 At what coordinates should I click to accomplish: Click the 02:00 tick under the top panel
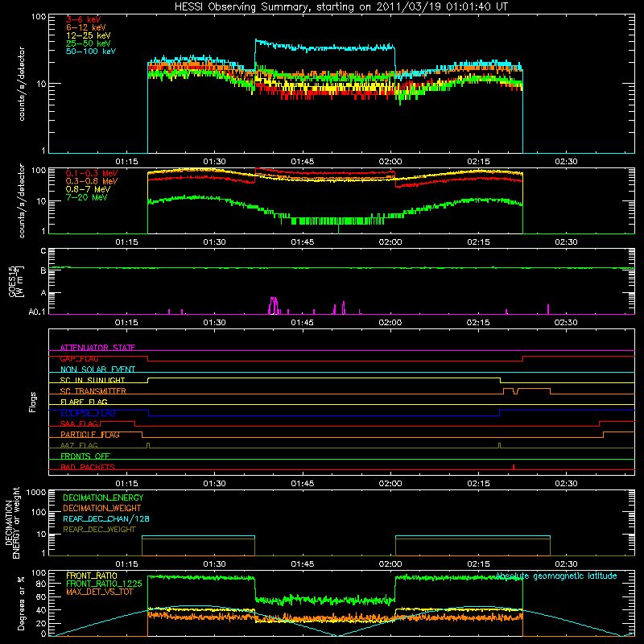390,162
